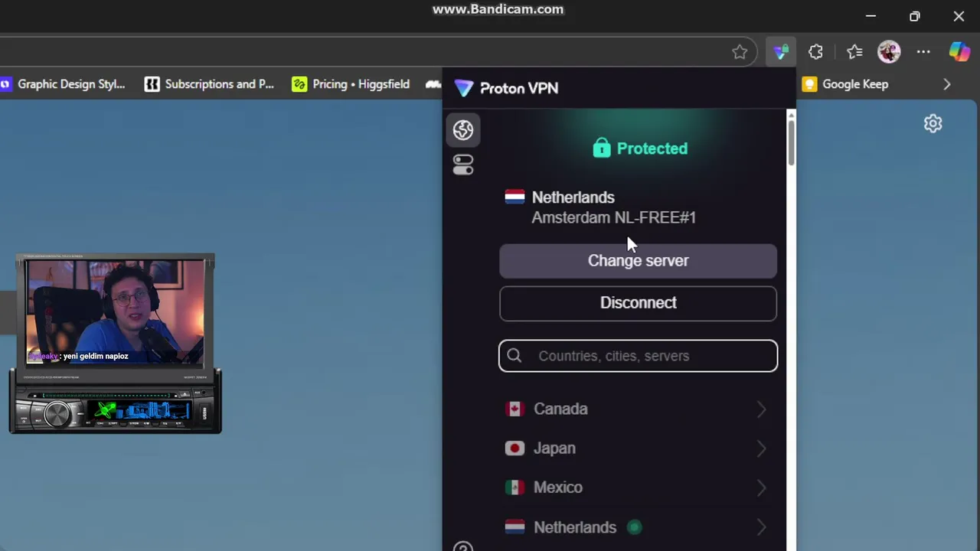Click the browser Extensions puzzle icon

pos(815,52)
